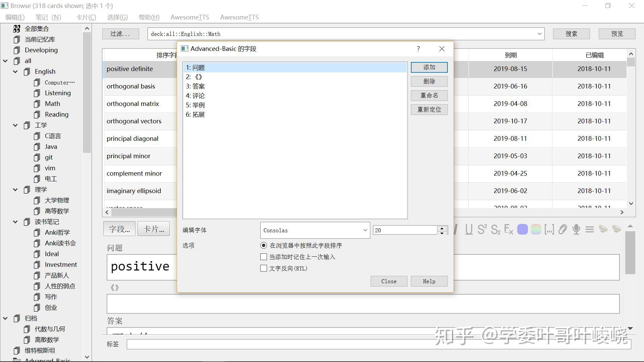Collapse the all deck tree
This screenshot has height=362, width=644.
(5, 61)
